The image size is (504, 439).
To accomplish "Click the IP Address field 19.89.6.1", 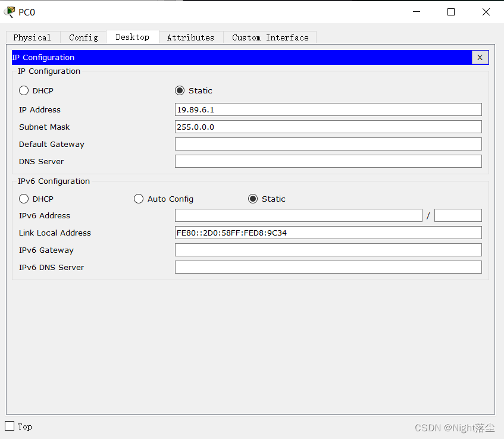I will pyautogui.click(x=328, y=109).
